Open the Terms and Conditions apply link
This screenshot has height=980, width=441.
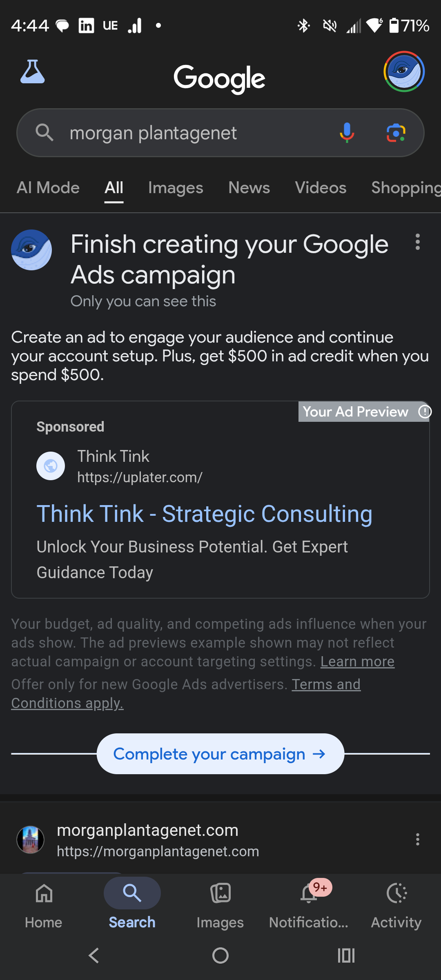[326, 684]
